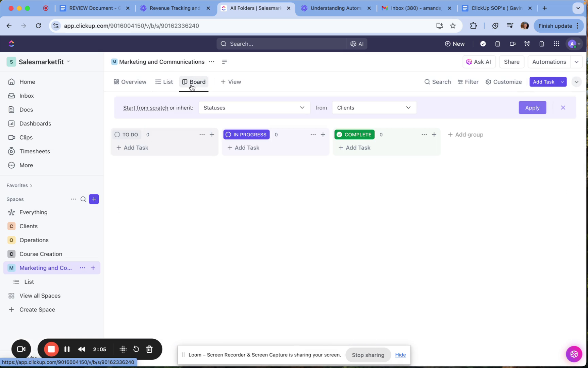588x368 pixels.
Task: Open ClickUp AI from search bar
Action: [357, 44]
